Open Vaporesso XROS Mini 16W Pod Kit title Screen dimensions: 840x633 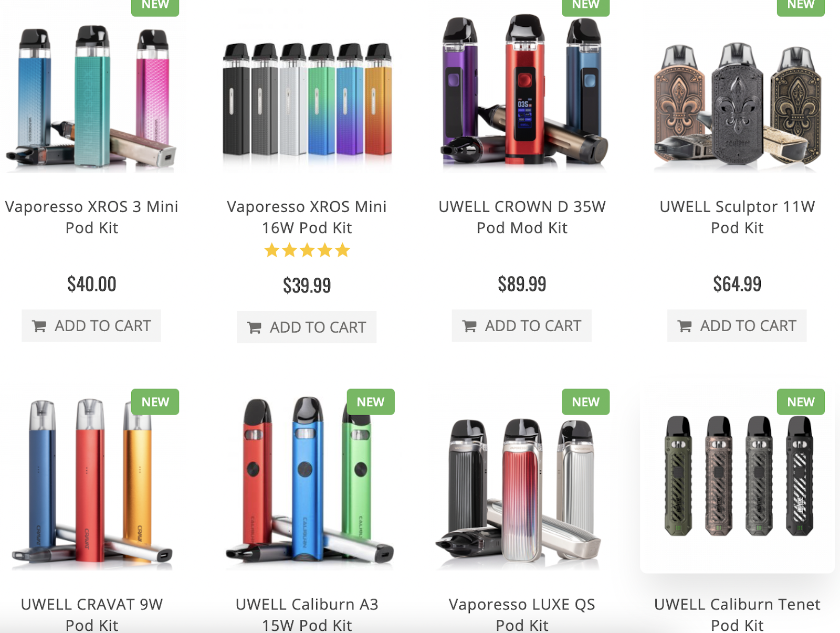(307, 217)
